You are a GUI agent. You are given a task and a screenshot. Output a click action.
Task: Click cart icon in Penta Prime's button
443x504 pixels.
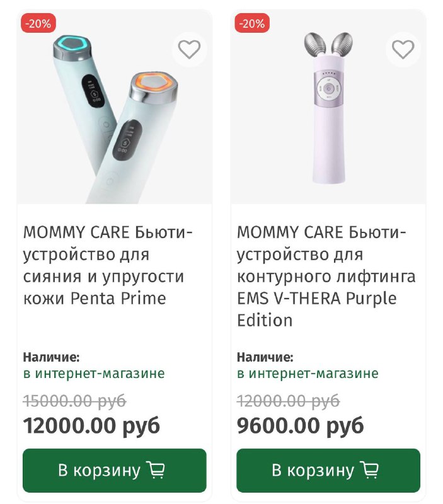pos(155,470)
